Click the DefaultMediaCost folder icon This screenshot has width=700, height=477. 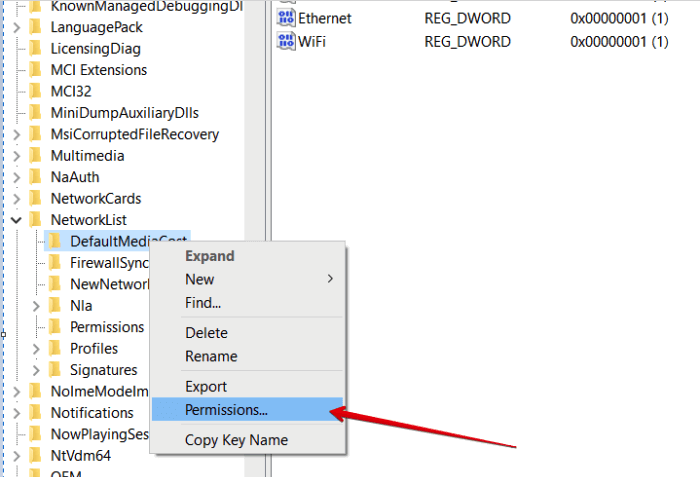coord(55,241)
